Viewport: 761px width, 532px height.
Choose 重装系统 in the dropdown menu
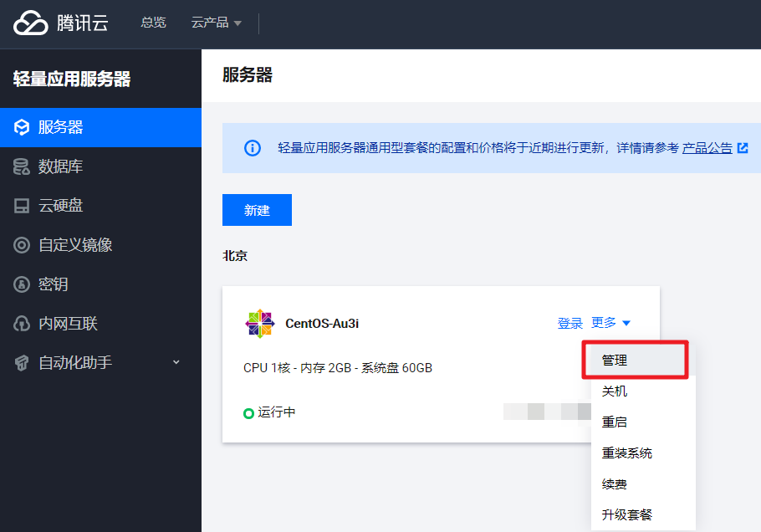tap(643, 453)
